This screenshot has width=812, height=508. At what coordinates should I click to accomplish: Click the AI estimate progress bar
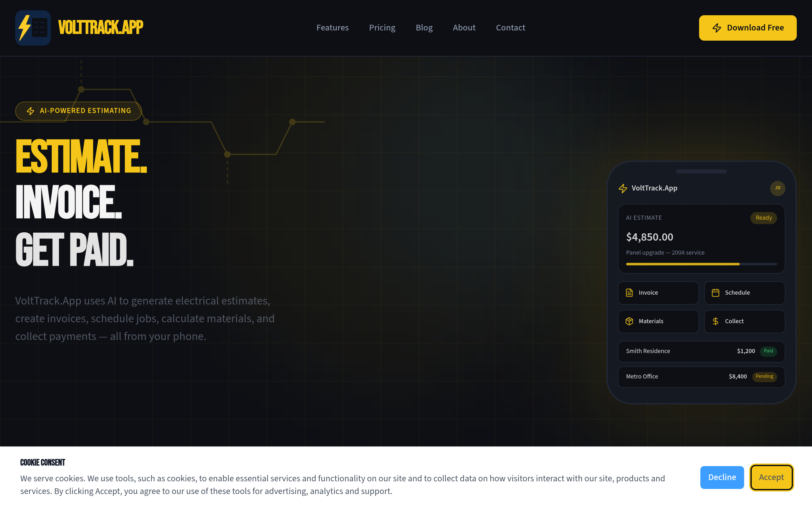coord(701,264)
